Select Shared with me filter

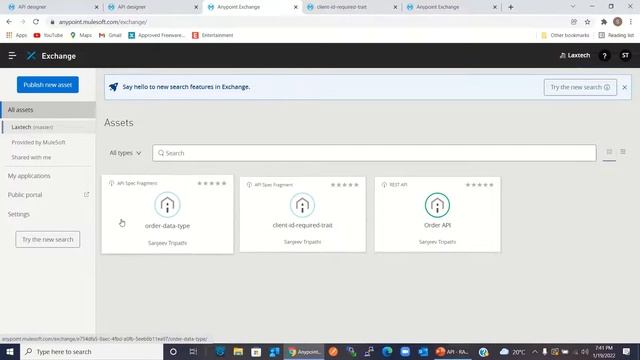(31, 157)
